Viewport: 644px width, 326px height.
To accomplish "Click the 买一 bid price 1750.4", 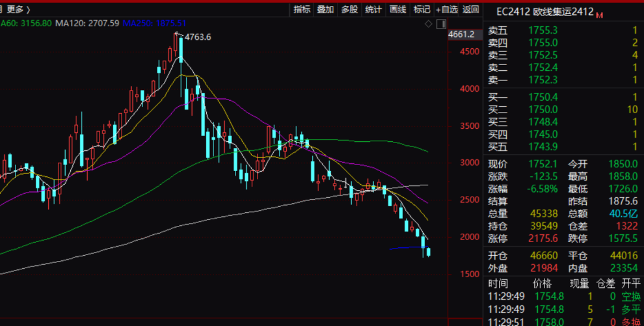I will tap(543, 97).
